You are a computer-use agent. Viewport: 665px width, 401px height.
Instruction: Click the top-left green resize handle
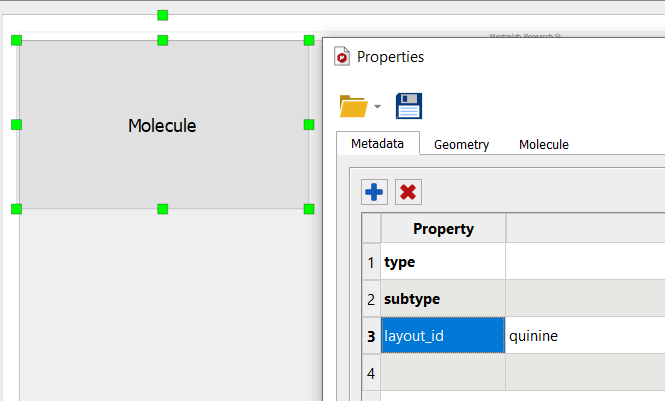click(16, 40)
